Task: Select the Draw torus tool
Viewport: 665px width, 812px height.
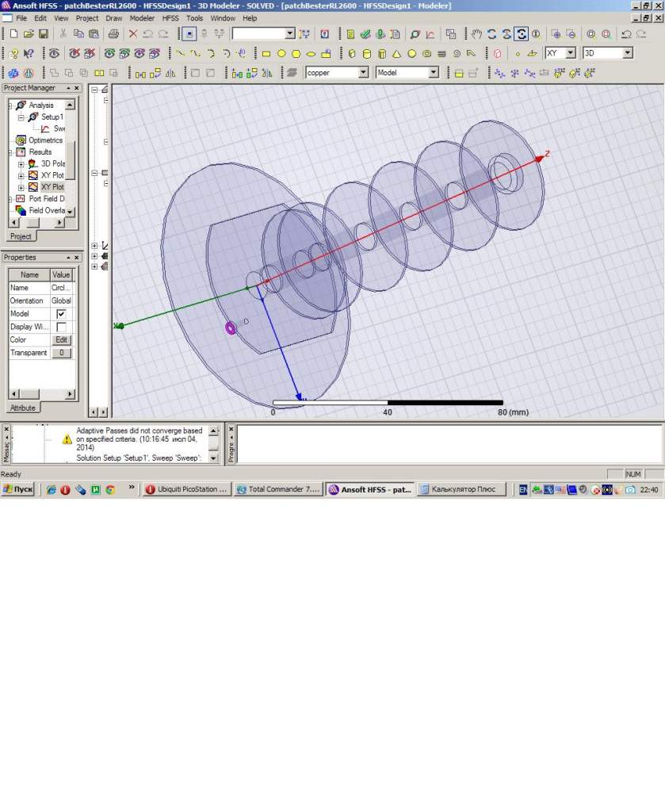Action: pyautogui.click(x=427, y=53)
